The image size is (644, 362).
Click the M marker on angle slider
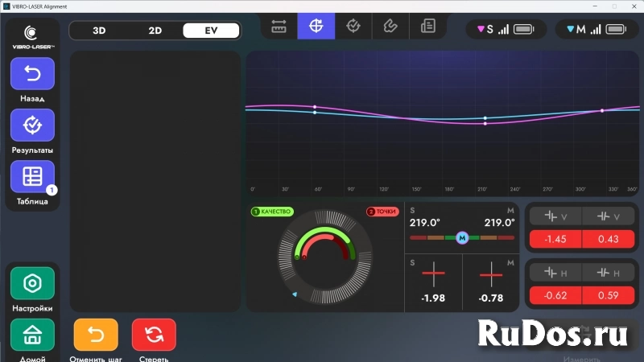(x=462, y=237)
